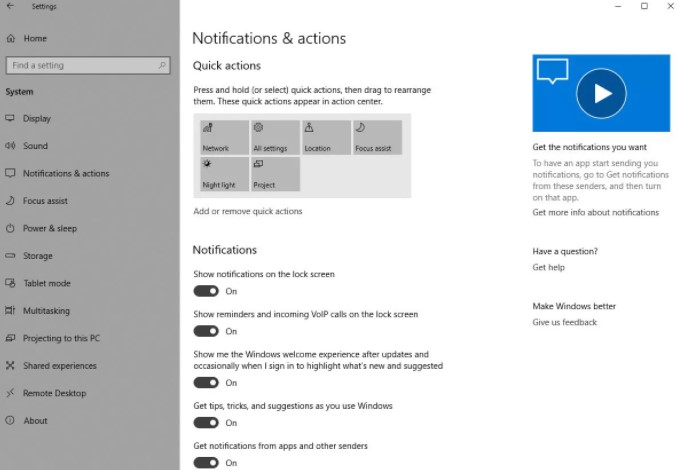Click the Get help link
This screenshot has height=470, width=679.
click(x=548, y=267)
